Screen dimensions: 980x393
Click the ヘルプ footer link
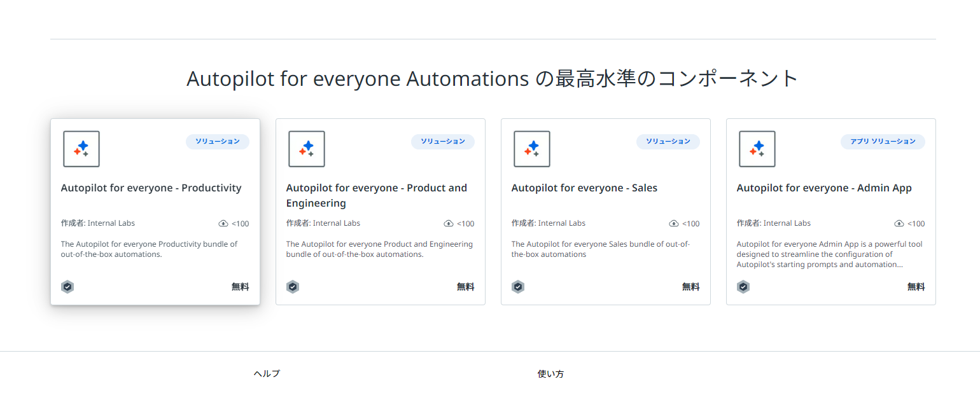[x=265, y=373]
